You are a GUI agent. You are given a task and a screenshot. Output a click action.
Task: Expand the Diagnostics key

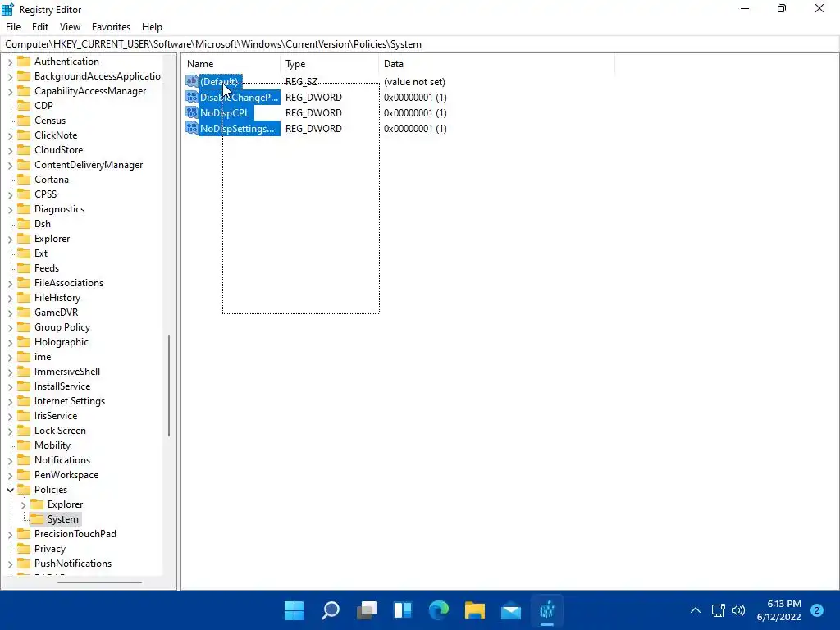(x=10, y=209)
